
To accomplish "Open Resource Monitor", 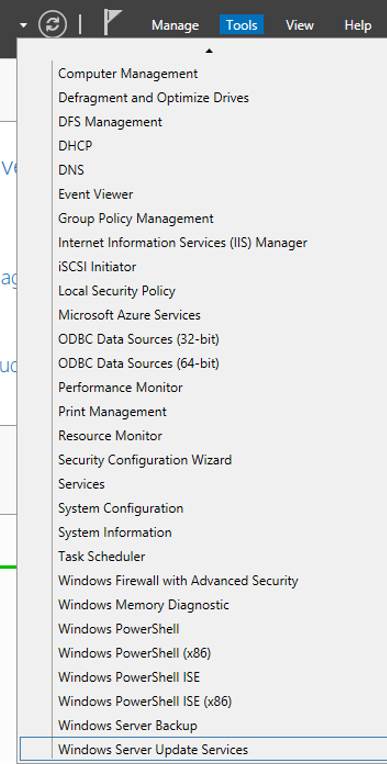I will [110, 436].
